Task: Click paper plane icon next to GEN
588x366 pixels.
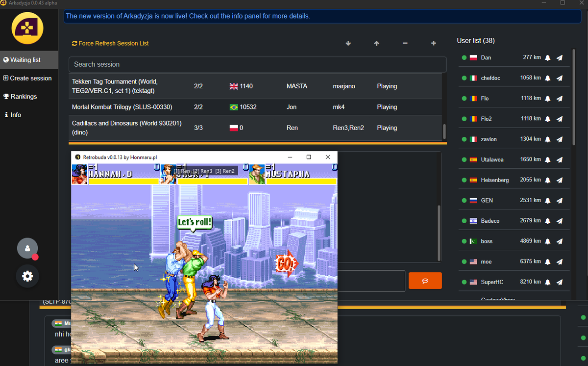Action: click(560, 201)
